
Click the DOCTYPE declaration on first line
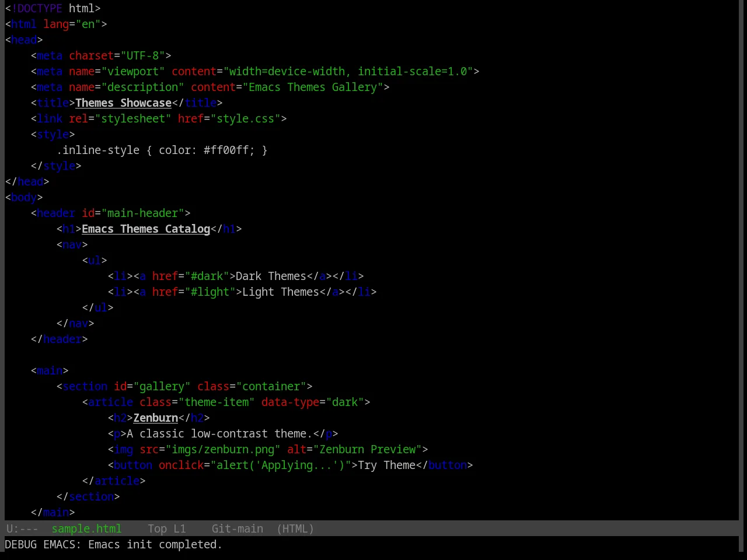coord(53,8)
